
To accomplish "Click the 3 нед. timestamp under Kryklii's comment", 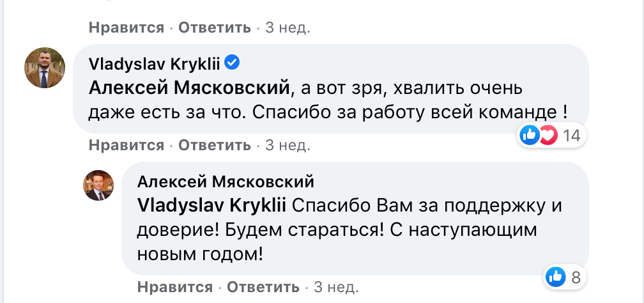I will 287,145.
